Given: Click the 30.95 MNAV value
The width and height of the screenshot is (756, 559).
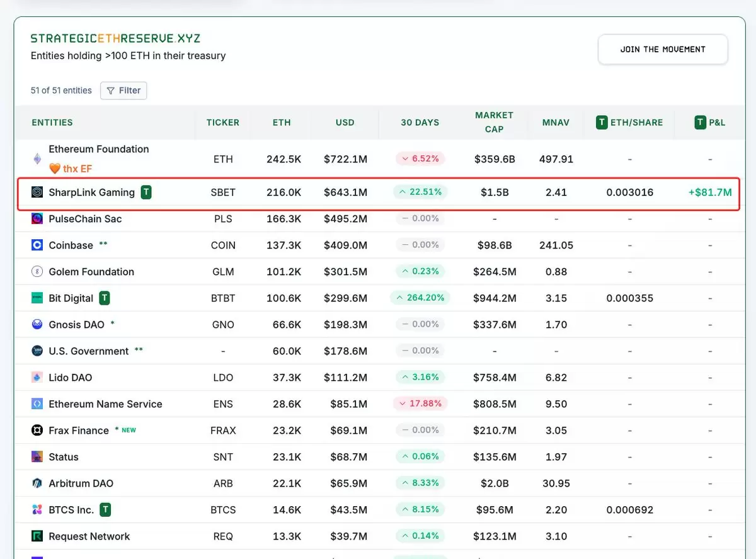Looking at the screenshot, I should (556, 483).
